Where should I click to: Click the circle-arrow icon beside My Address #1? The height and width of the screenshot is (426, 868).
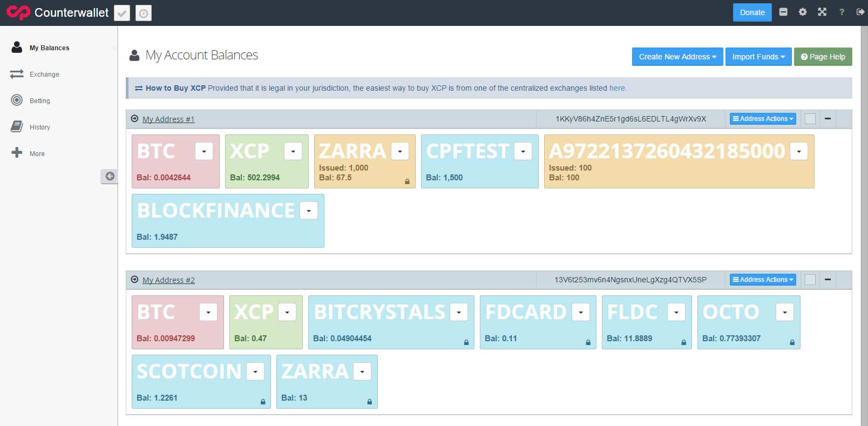pos(134,118)
